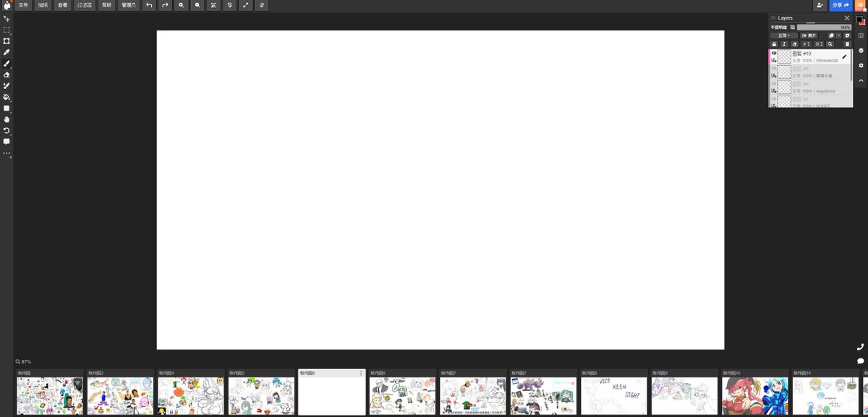Activate the Brush tool
Screen dimensions: 868x417
7,63
